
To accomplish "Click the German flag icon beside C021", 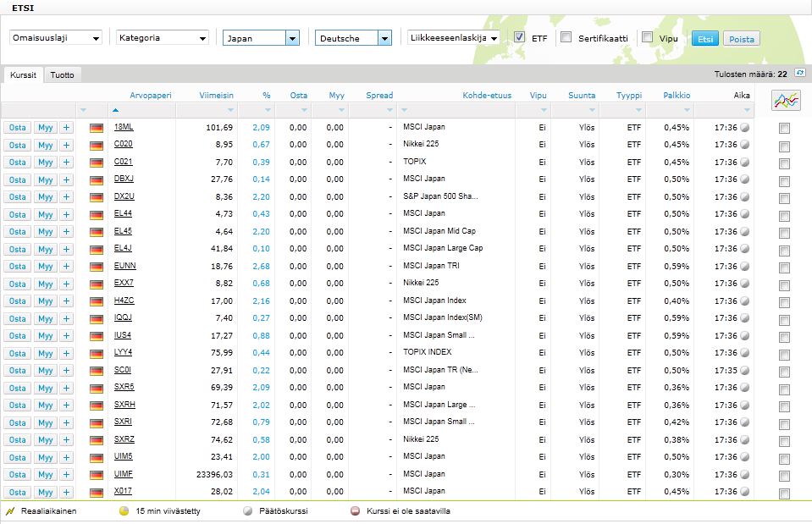I will pyautogui.click(x=97, y=163).
